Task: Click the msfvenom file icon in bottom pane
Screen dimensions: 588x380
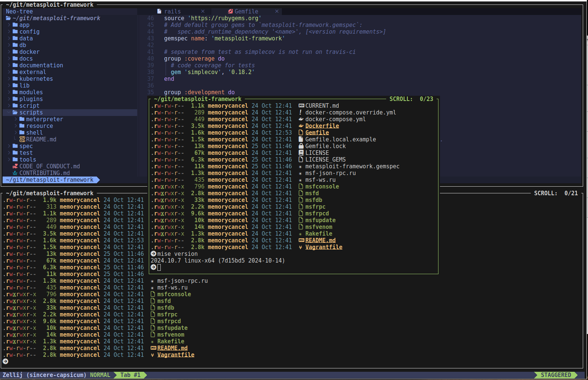Action: point(153,335)
